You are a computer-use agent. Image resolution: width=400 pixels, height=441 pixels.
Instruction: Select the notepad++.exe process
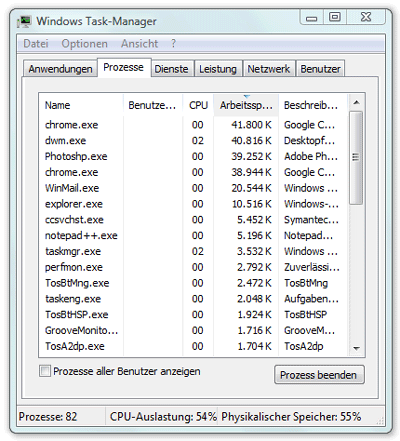(x=193, y=236)
